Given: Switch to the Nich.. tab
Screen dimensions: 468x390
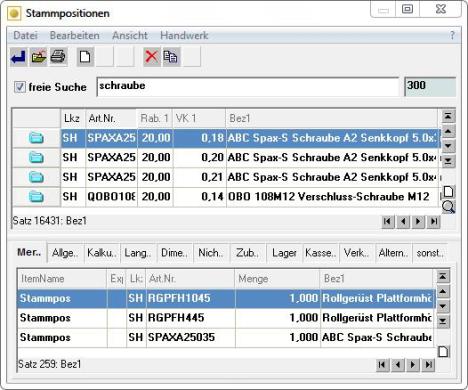Looking at the screenshot, I should (211, 253).
